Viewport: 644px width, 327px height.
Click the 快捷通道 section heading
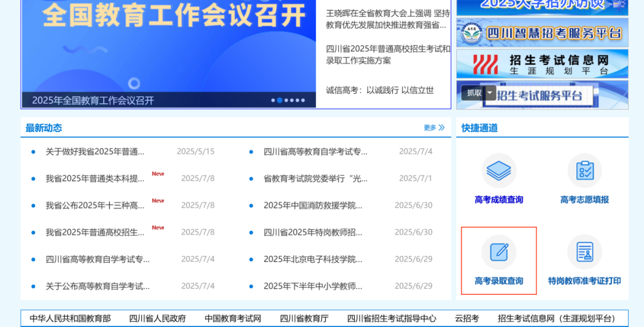479,128
